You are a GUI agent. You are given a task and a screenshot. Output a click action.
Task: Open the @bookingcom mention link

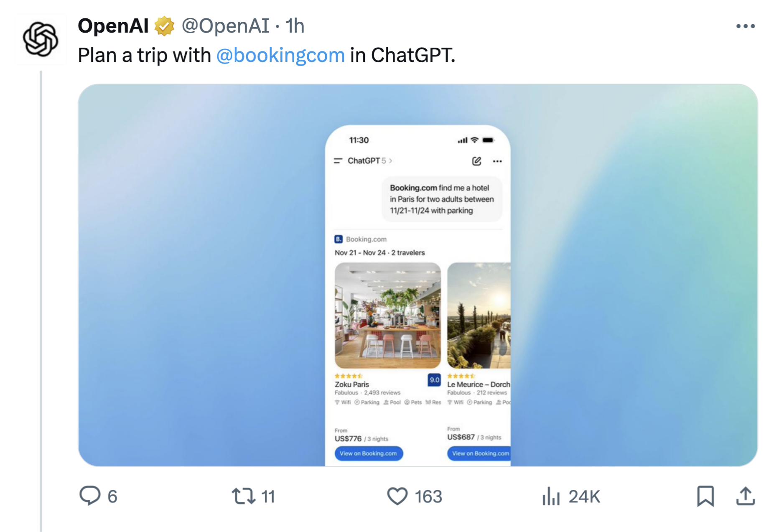(280, 55)
